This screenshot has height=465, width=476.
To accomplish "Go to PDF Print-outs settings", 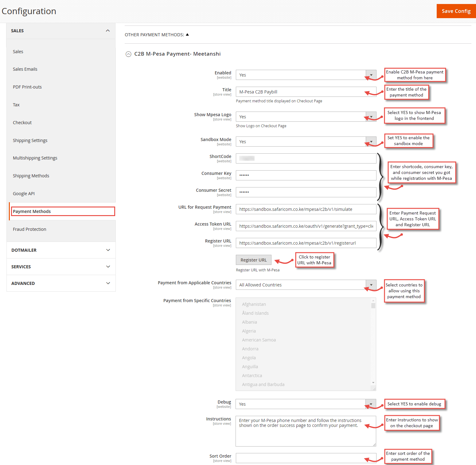I will pyautogui.click(x=27, y=87).
